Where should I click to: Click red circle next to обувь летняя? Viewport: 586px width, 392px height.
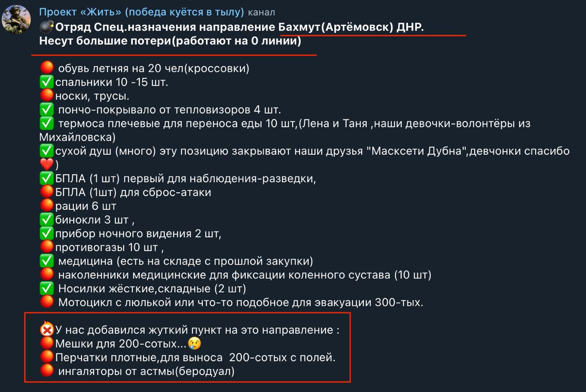pos(47,69)
